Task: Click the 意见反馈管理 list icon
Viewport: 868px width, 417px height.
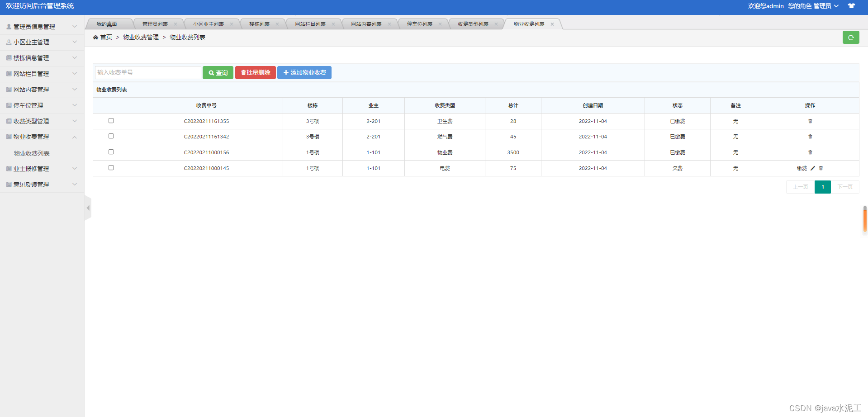Action: point(9,185)
